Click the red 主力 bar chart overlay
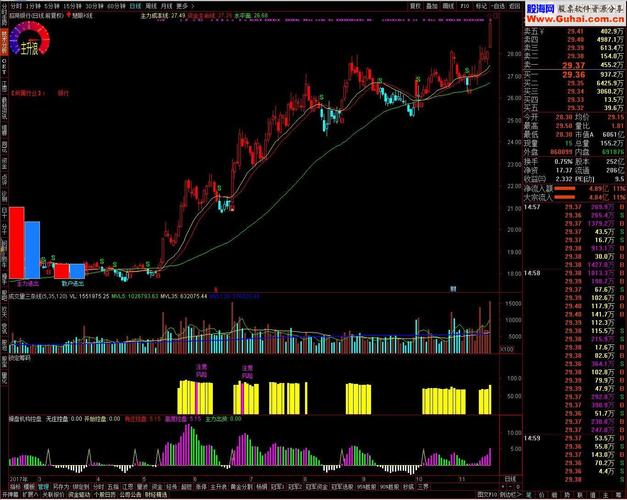 (x=17, y=242)
